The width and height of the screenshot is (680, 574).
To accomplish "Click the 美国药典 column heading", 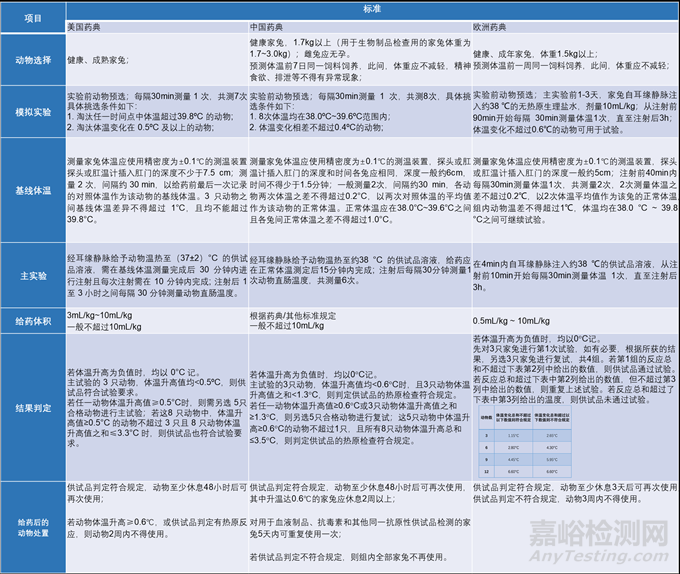I will tap(88, 26).
